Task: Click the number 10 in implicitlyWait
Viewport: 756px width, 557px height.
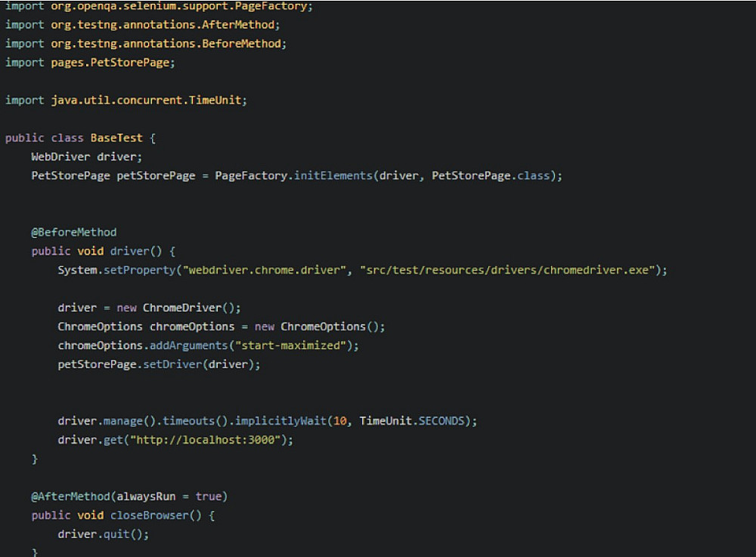Action: 340,421
